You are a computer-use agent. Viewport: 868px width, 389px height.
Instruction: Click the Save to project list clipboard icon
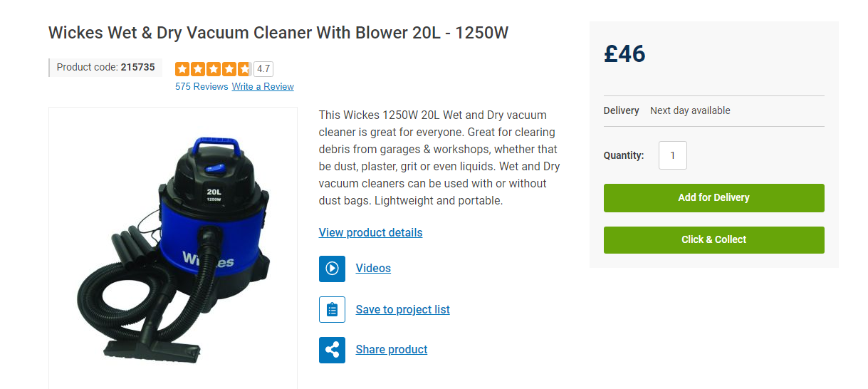(332, 310)
